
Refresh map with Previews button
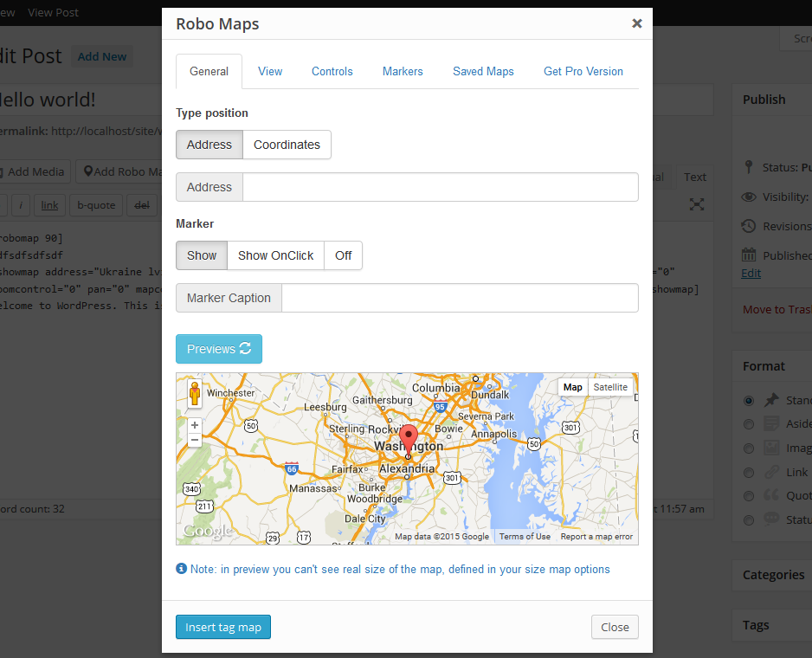click(x=219, y=349)
